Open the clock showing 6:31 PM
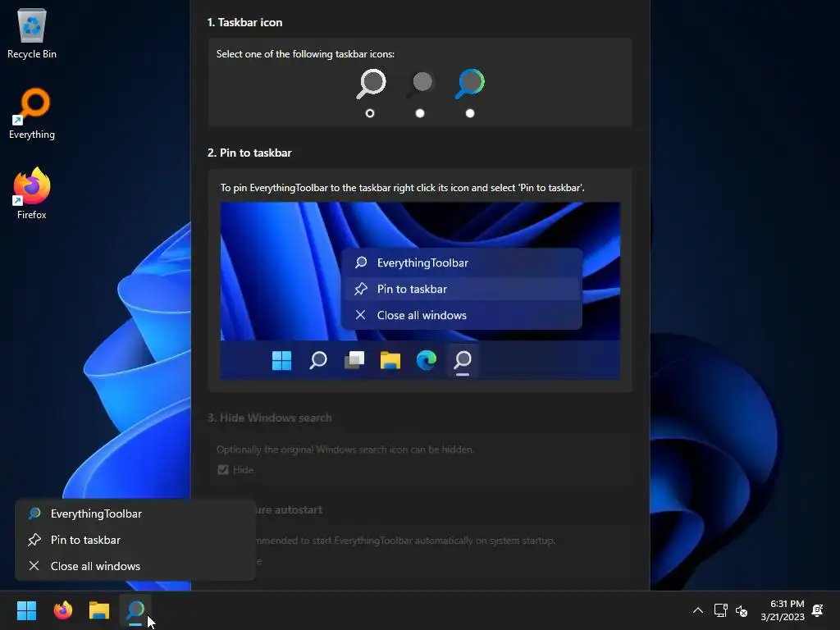 pos(782,610)
